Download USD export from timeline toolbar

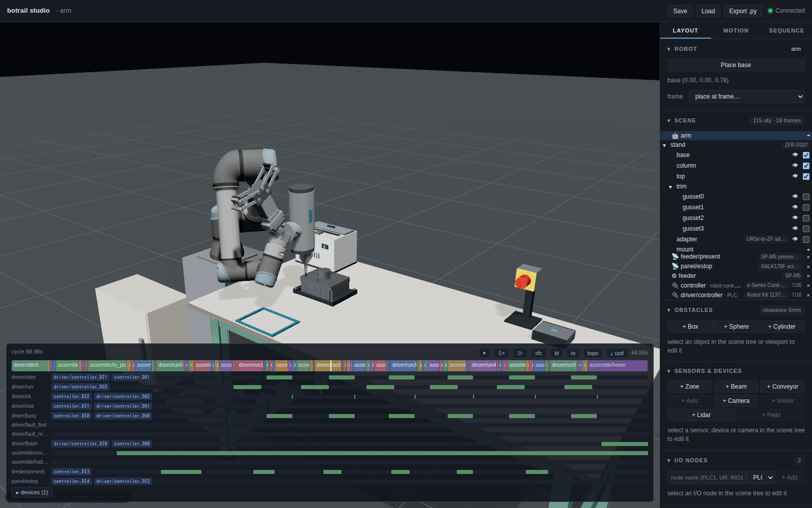pyautogui.click(x=617, y=353)
